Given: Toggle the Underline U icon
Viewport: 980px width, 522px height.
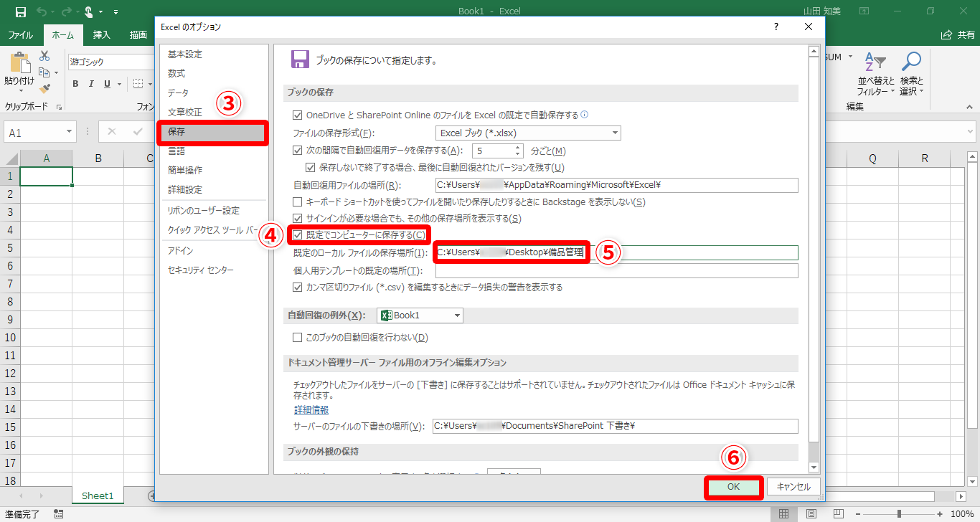Looking at the screenshot, I should [108, 84].
